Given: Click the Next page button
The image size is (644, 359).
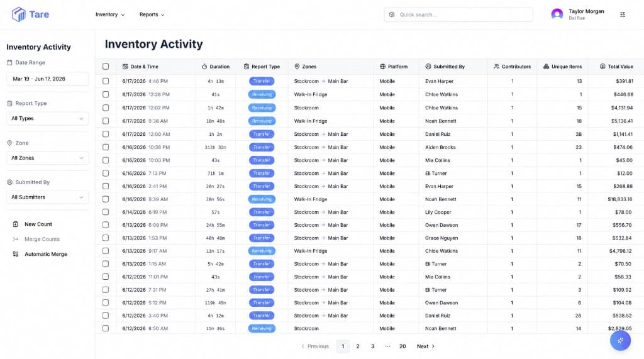Looking at the screenshot, I should 426,346.
